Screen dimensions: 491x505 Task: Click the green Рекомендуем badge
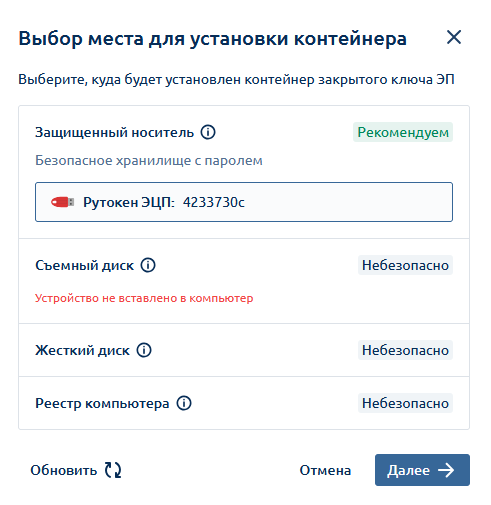coord(403,132)
